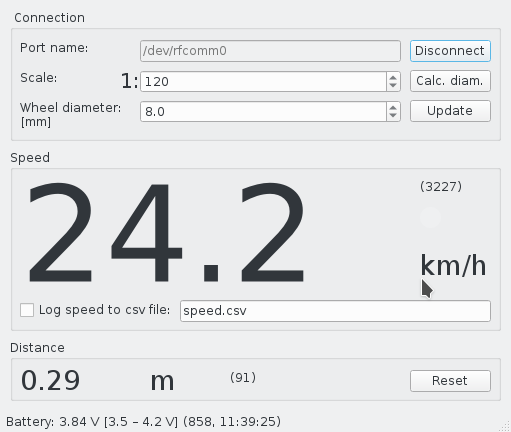Enable Log speed to csv file checkbox

point(27,310)
